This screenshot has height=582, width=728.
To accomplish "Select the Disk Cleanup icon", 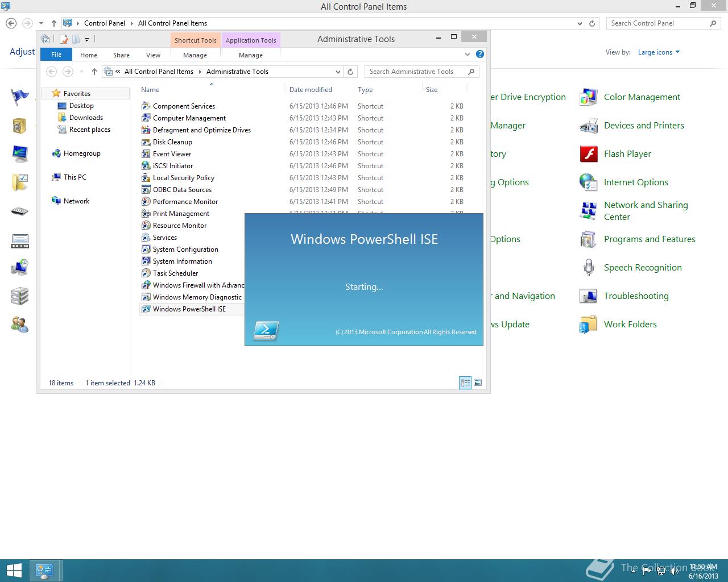I will click(x=146, y=142).
